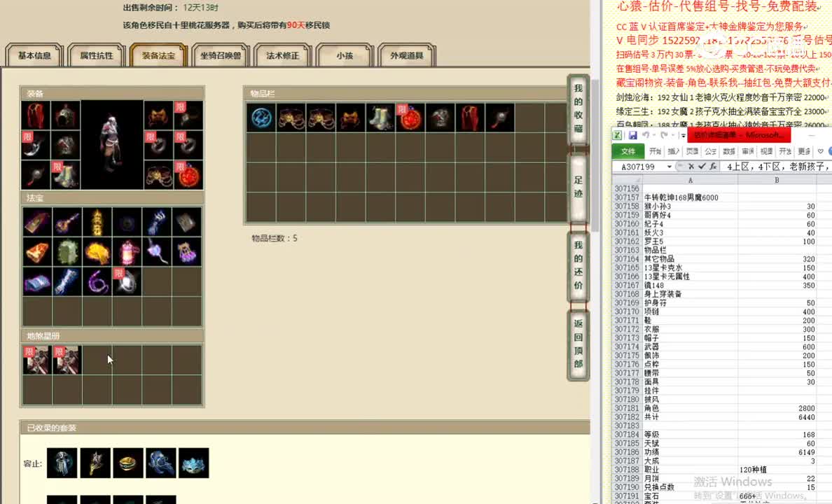Switch to the 坐骑召唤兽 tab
This screenshot has width=832, height=504.
click(x=221, y=55)
